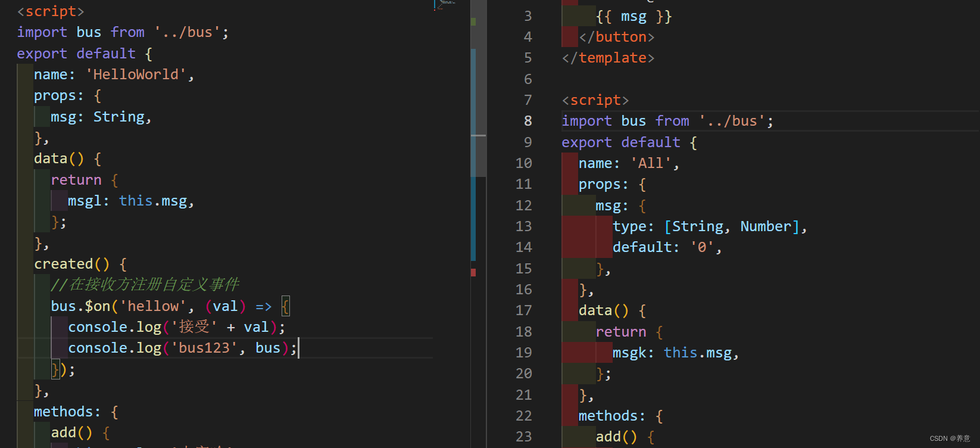This screenshot has height=448, width=980.
Task: Click the minimap preview in left editor
Action: pos(445,5)
